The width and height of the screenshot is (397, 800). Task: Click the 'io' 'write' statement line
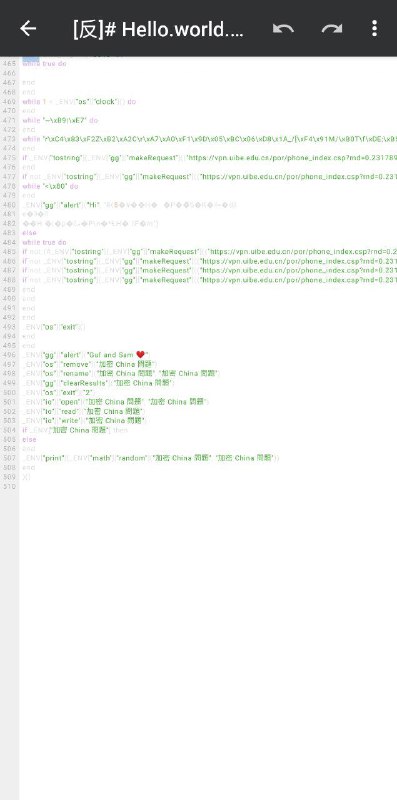(85, 420)
